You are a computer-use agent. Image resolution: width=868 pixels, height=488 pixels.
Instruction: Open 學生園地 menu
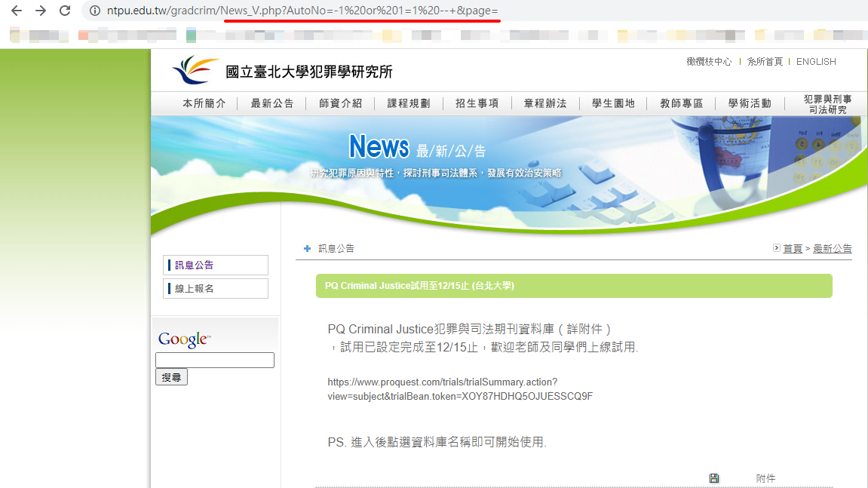point(613,103)
